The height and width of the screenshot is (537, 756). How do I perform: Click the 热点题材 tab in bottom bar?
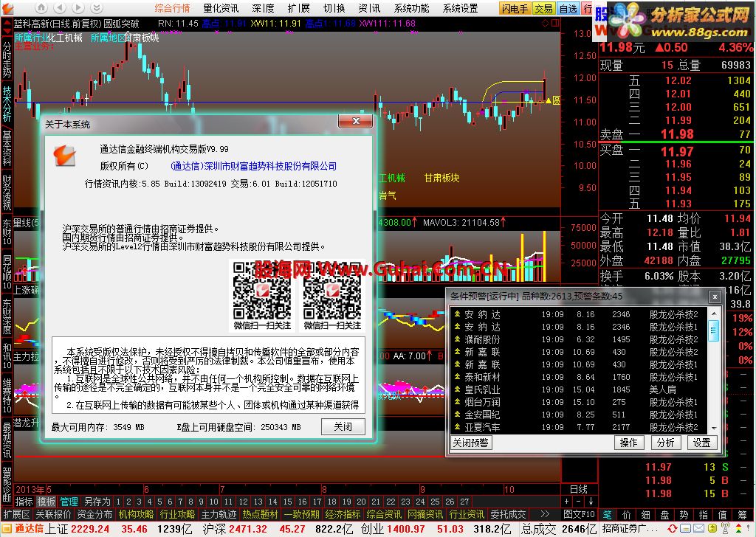(x=261, y=514)
